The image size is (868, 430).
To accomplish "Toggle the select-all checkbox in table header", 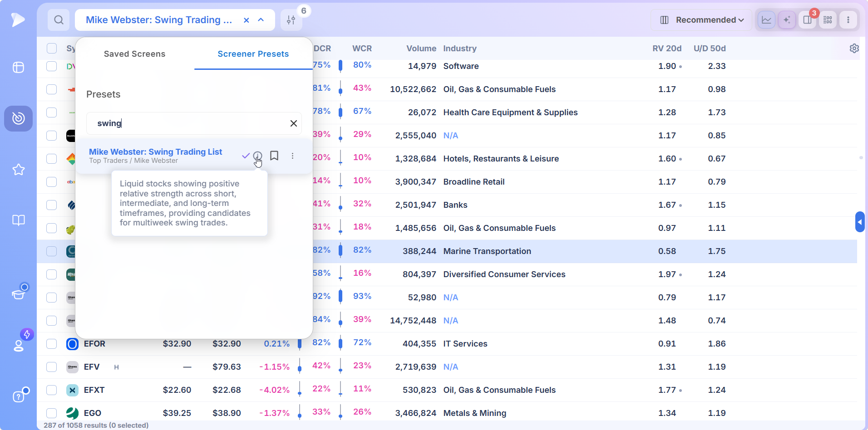I will click(x=52, y=49).
